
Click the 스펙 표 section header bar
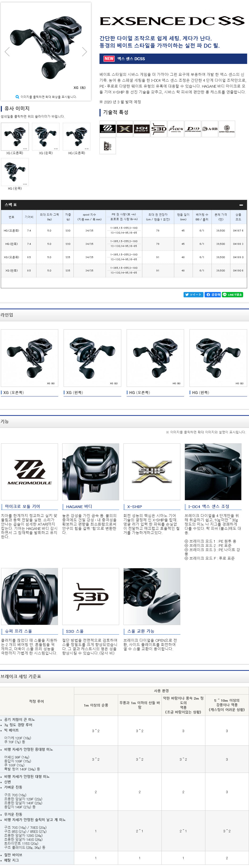pos(124,205)
